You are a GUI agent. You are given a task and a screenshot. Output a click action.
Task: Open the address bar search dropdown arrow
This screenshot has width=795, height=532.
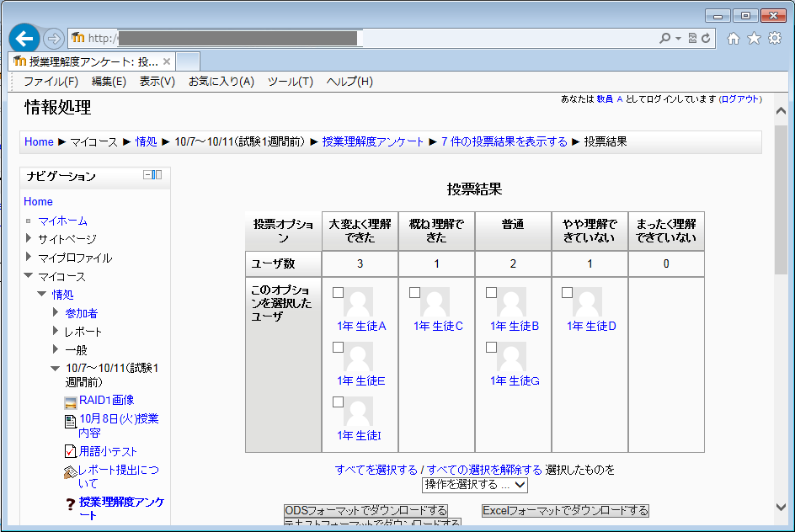click(678, 38)
